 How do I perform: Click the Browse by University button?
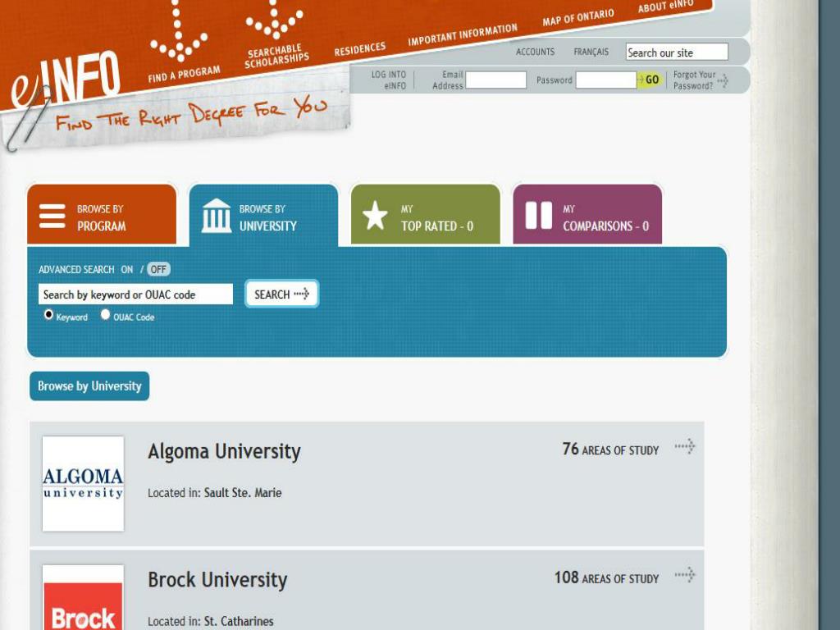[x=89, y=386]
